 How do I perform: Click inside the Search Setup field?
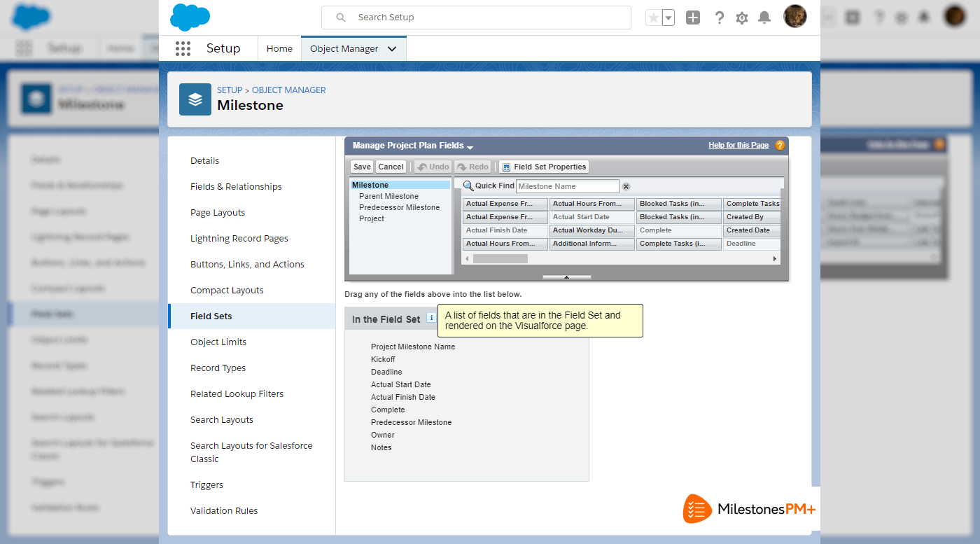[476, 18]
